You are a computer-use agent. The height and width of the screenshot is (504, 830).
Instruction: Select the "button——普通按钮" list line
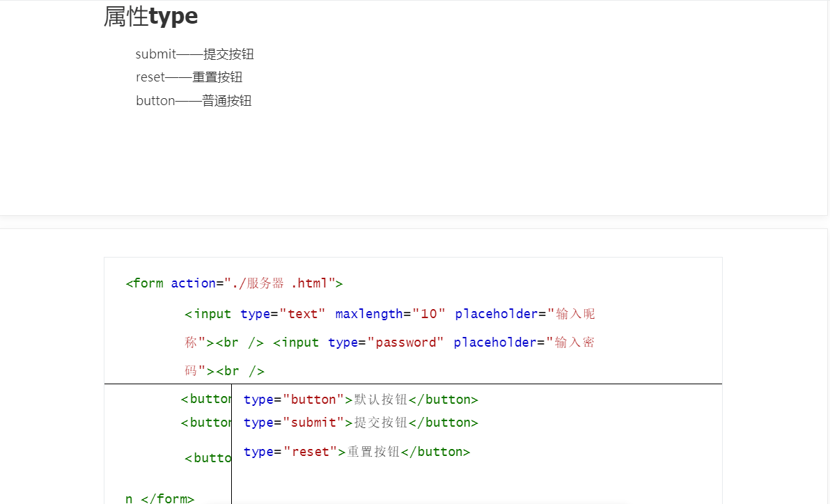point(194,101)
